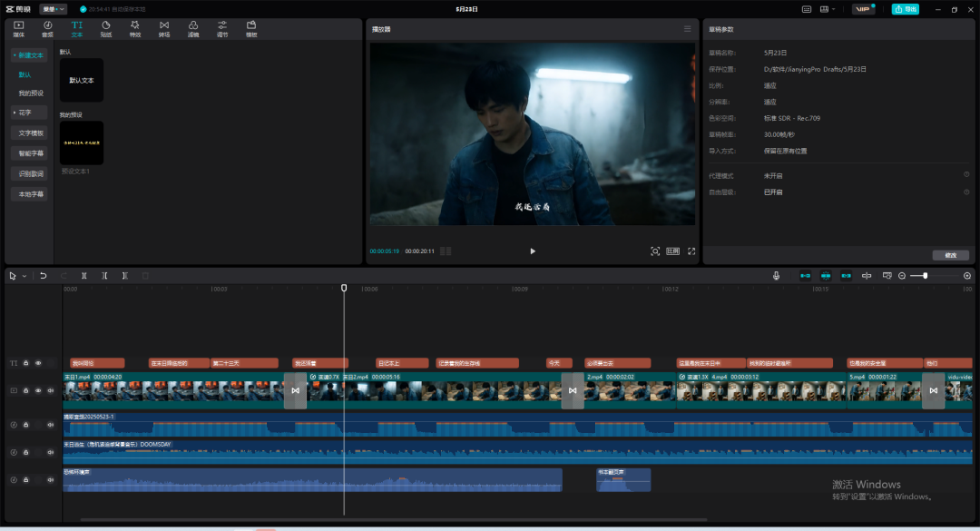Screen dimensions: 980x531
Task: Click the 默认文本 thumbnail
Action: coord(82,80)
